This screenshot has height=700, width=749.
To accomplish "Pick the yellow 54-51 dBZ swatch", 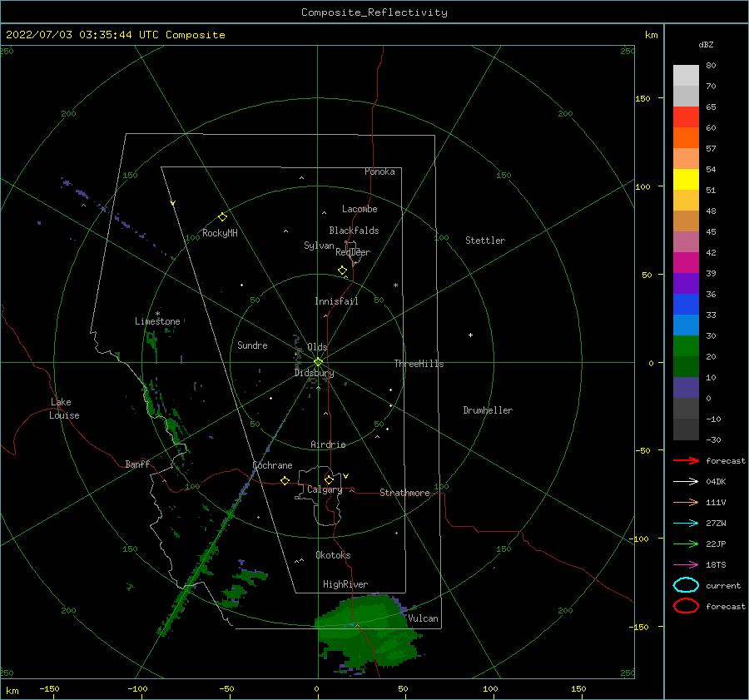I will pos(686,180).
